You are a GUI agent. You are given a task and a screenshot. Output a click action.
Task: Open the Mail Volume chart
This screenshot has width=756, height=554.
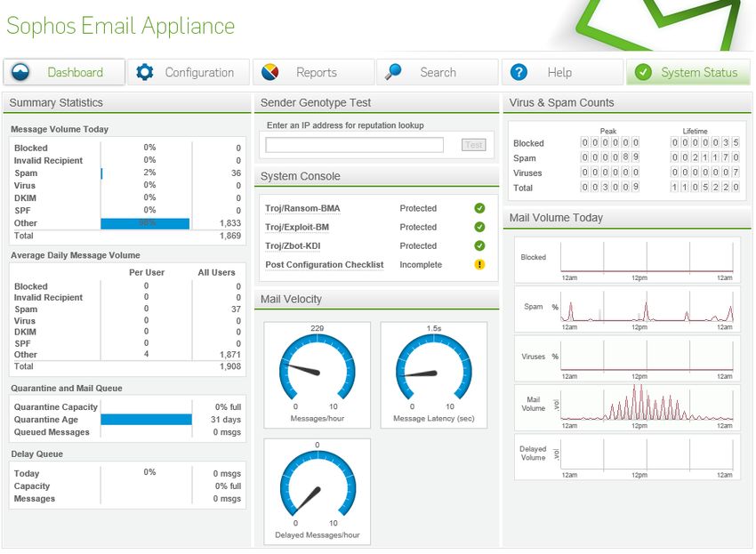tap(627, 407)
